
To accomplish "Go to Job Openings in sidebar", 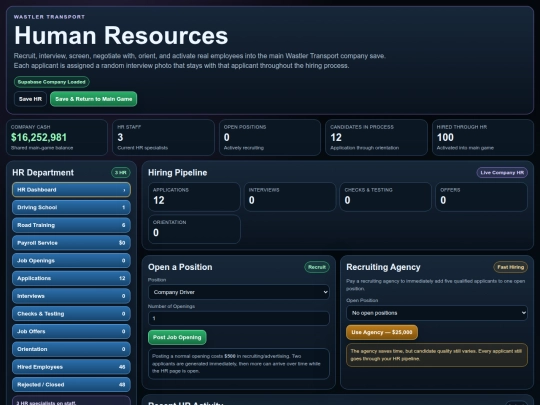I will [71, 261].
